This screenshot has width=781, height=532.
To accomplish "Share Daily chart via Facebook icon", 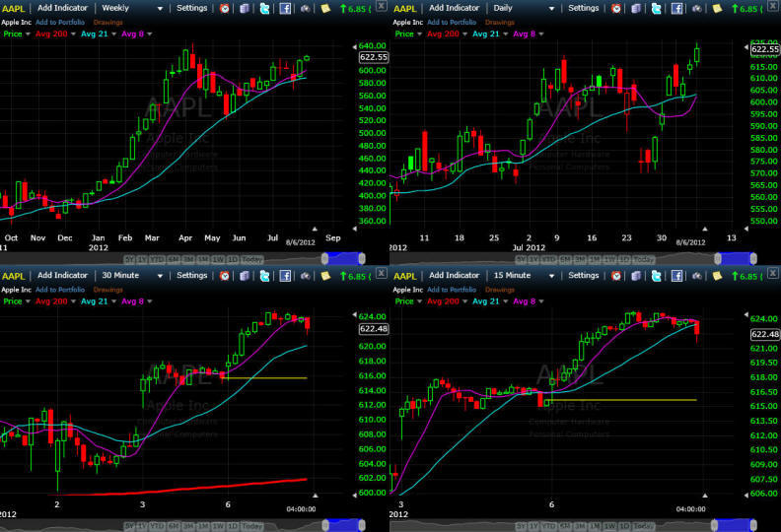I will (x=676, y=9).
